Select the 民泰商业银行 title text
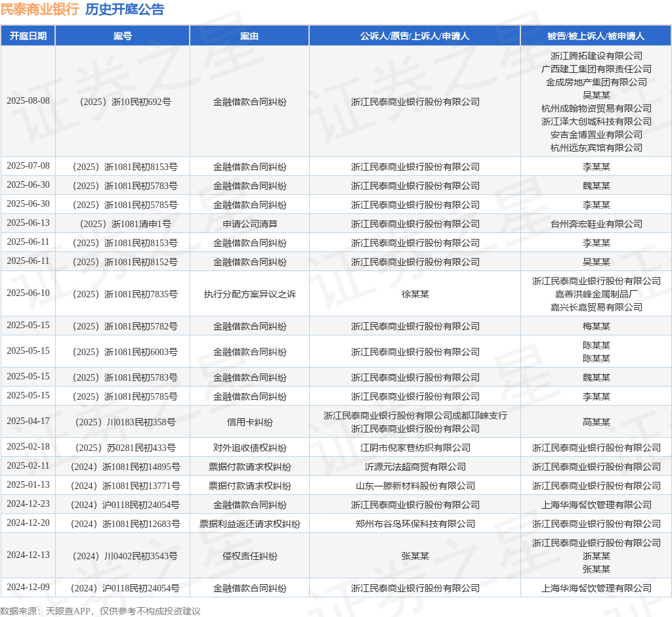672x617 pixels. (39, 9)
